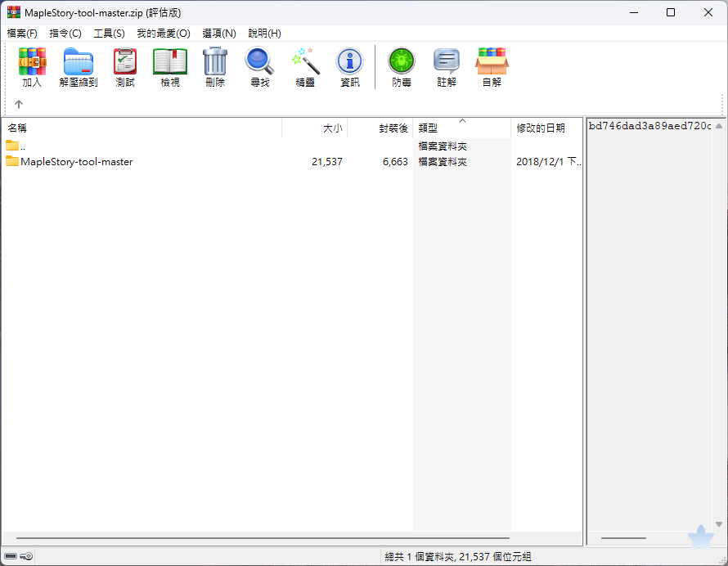Click comment pane scroll up arrow
Screen dimensions: 728x566
tap(719, 126)
